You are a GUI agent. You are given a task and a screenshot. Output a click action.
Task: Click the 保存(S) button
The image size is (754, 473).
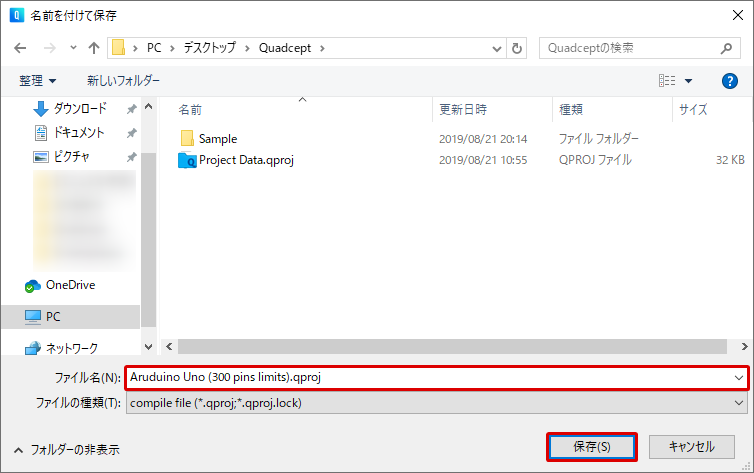point(591,446)
